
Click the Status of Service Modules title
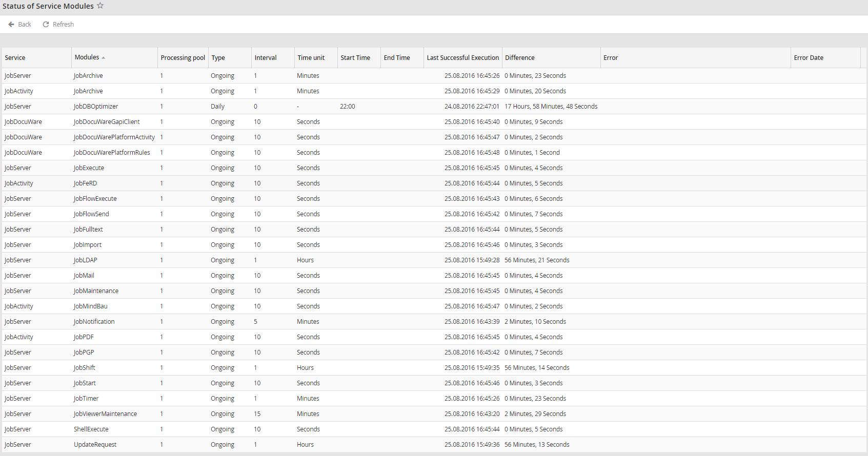point(48,6)
